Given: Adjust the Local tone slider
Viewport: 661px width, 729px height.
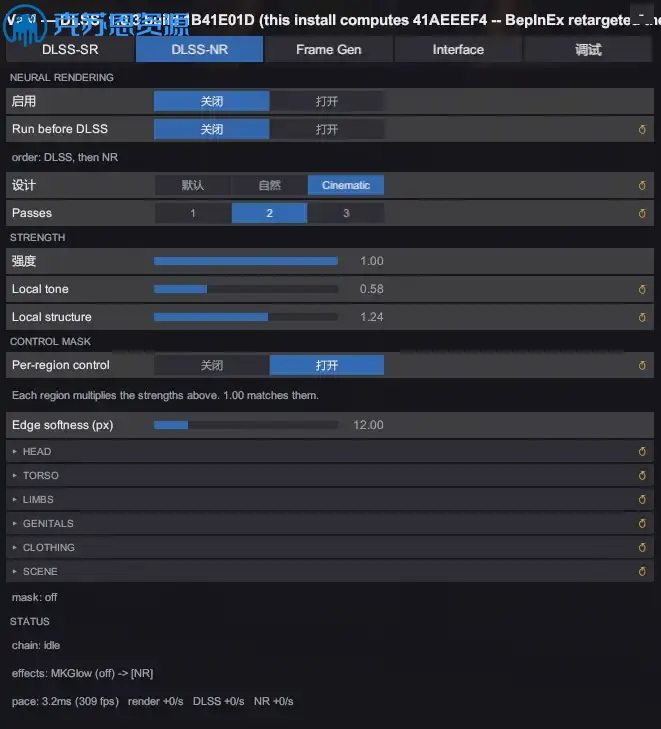Looking at the screenshot, I should tap(246, 289).
